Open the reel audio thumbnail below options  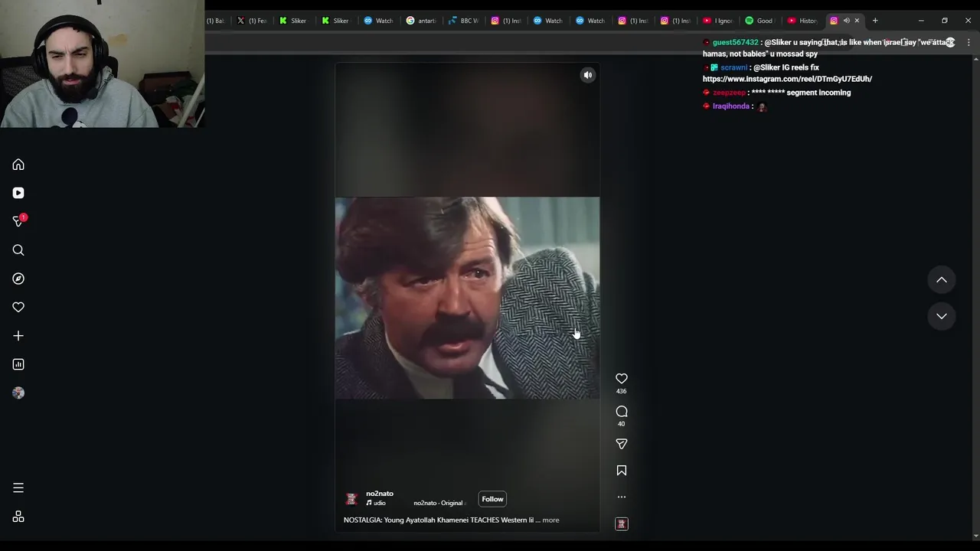(x=622, y=524)
